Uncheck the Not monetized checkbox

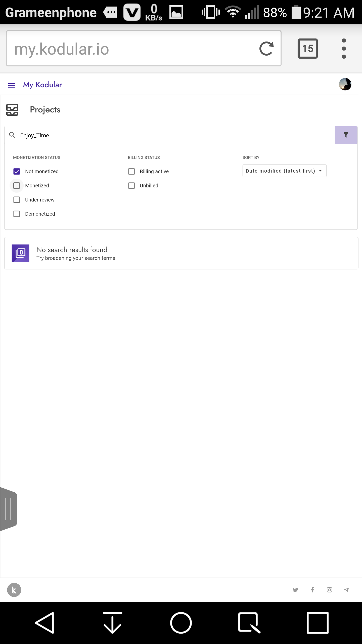17,171
